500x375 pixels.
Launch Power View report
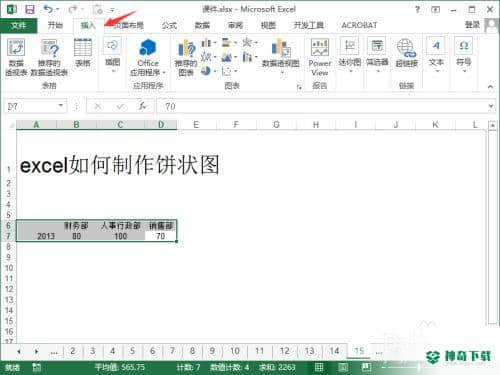click(320, 57)
